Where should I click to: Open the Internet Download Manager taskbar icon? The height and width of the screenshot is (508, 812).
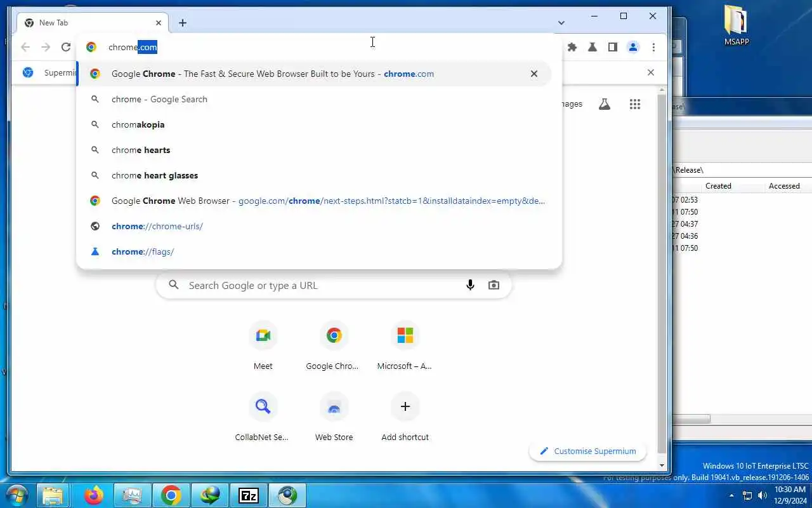point(209,495)
